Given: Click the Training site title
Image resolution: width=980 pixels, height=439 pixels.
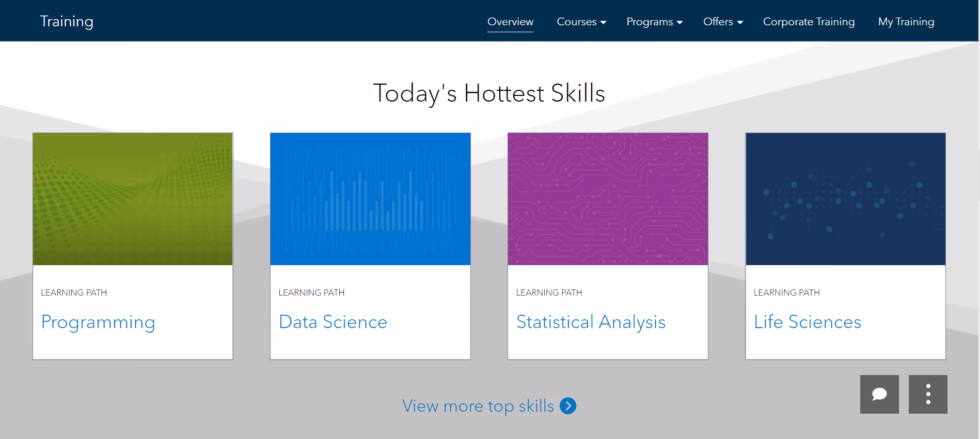Looking at the screenshot, I should click(67, 21).
